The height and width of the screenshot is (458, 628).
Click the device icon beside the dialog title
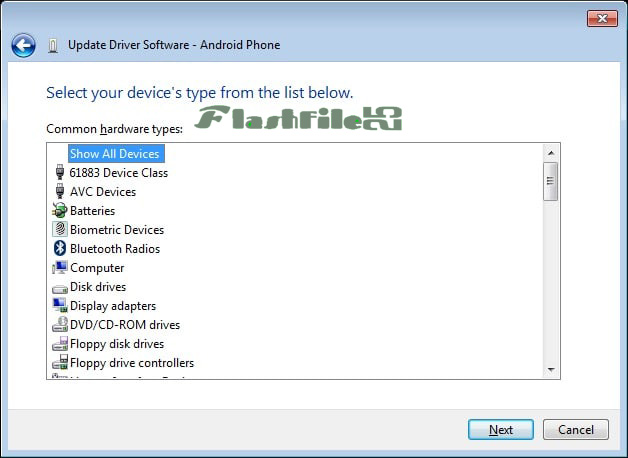pyautogui.click(x=53, y=46)
